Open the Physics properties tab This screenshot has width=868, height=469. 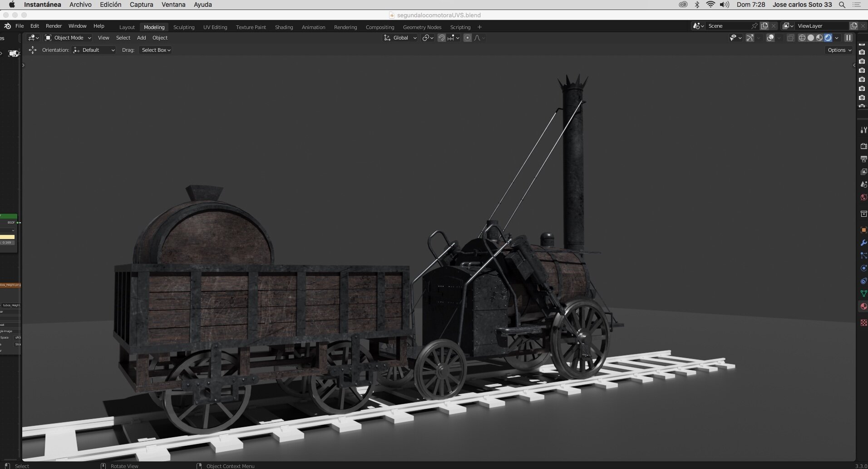[x=863, y=268]
